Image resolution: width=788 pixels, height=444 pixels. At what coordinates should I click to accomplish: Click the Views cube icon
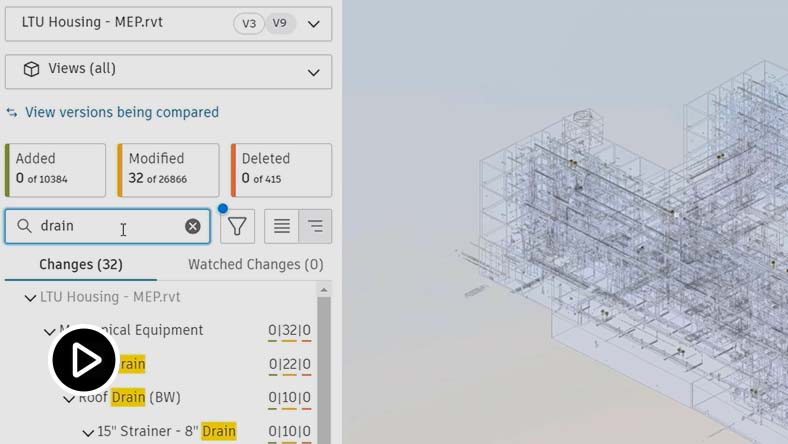(x=31, y=69)
